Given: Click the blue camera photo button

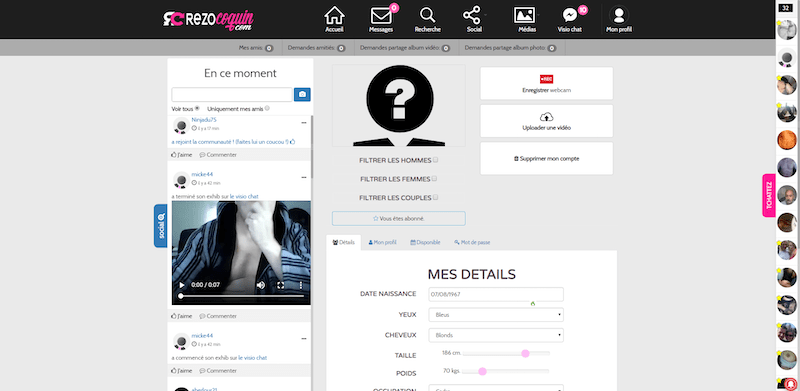Looking at the screenshot, I should click(302, 94).
